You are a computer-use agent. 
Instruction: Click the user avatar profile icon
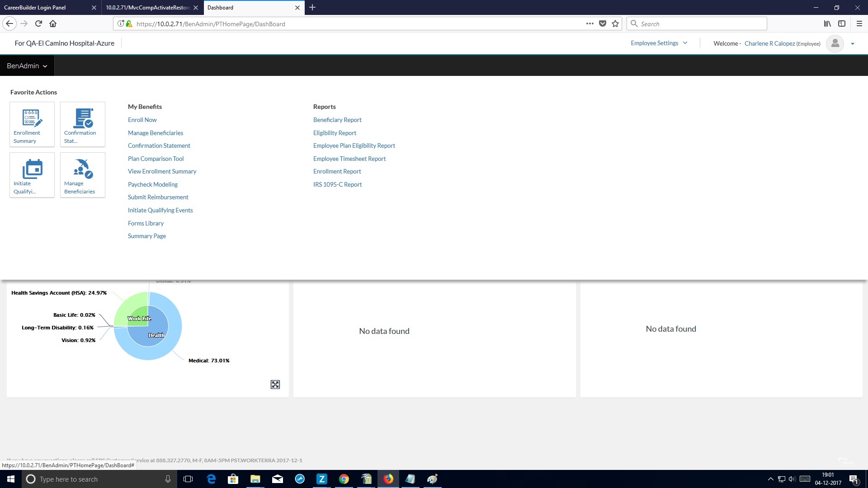(x=835, y=43)
